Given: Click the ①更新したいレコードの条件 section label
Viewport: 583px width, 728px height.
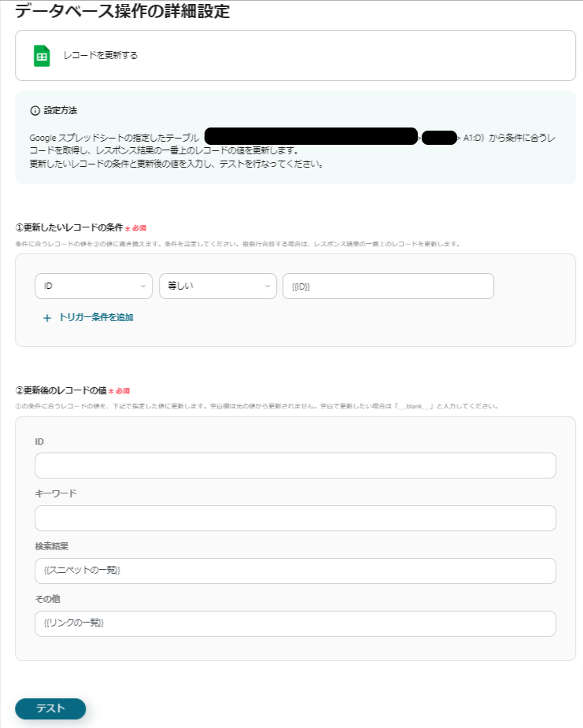Looking at the screenshot, I should pos(69,227).
